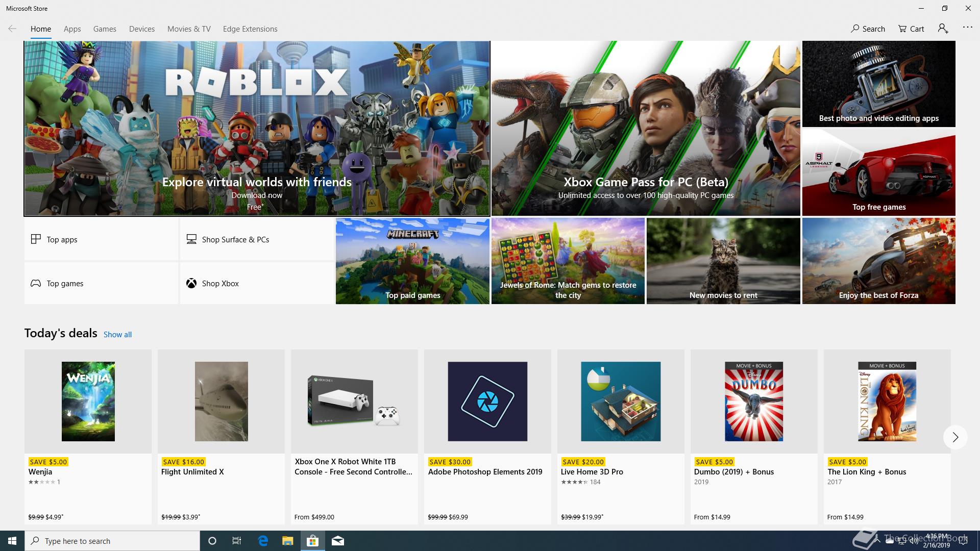Open the three-dot more options menu
Screen dimensions: 980x551
pos(967,27)
